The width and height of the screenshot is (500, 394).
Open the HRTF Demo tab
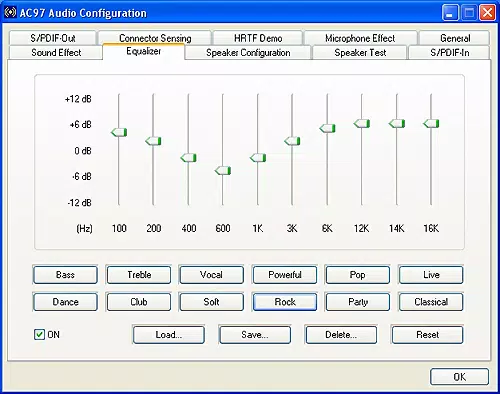click(258, 38)
